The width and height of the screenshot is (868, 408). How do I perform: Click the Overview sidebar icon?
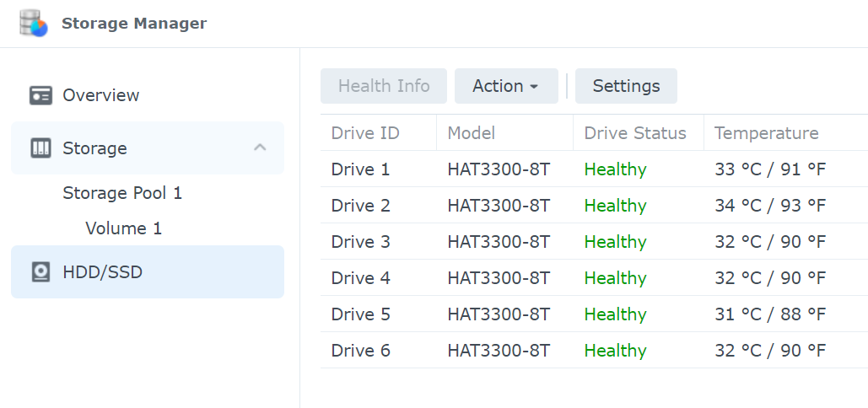click(40, 95)
